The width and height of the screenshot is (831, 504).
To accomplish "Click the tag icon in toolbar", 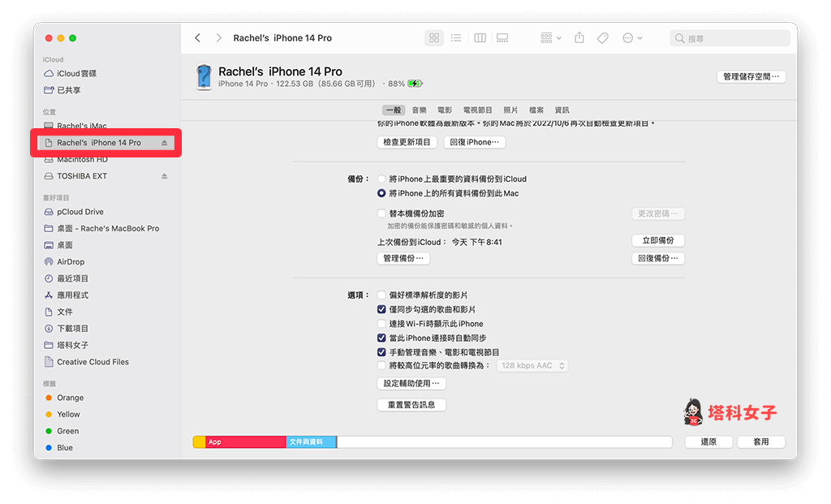I will (x=603, y=37).
